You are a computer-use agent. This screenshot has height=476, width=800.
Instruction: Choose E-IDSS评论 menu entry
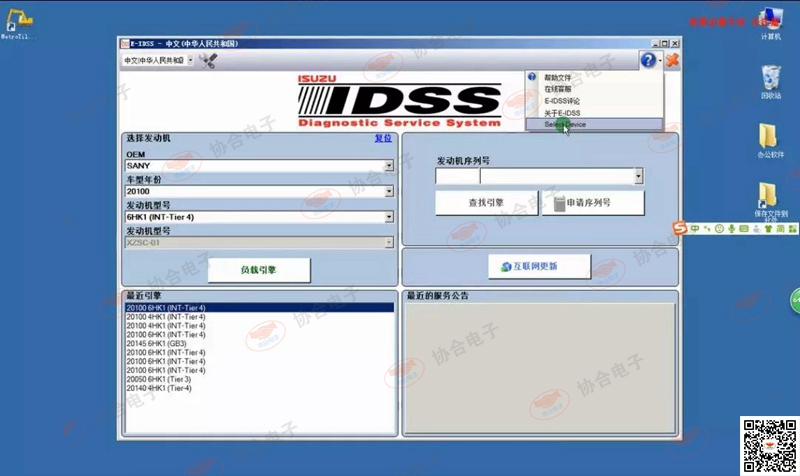pyautogui.click(x=562, y=101)
